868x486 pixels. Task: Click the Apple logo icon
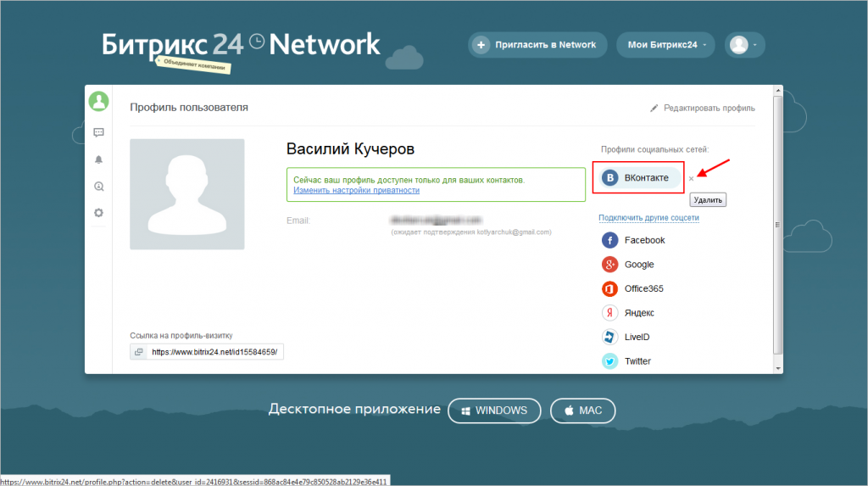569,411
